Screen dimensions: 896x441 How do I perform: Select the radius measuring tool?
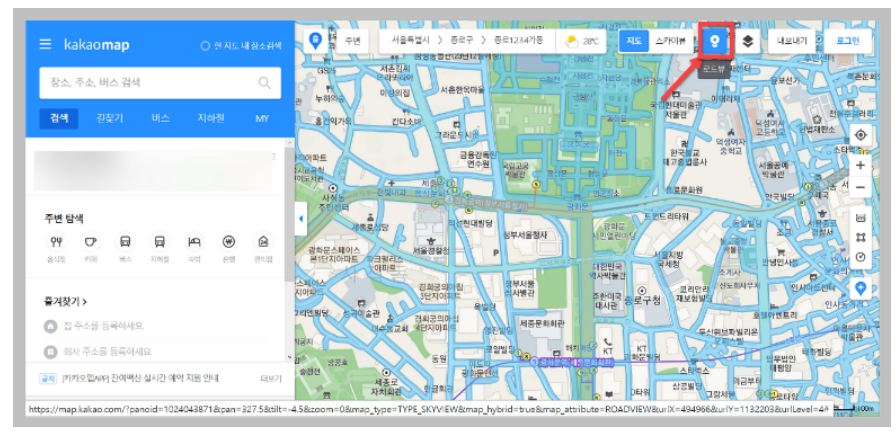(x=860, y=257)
